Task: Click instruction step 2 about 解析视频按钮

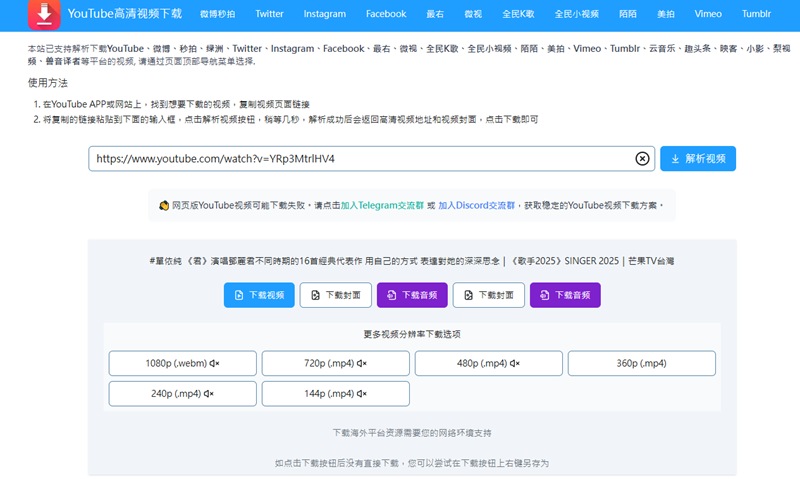Action: [290, 119]
